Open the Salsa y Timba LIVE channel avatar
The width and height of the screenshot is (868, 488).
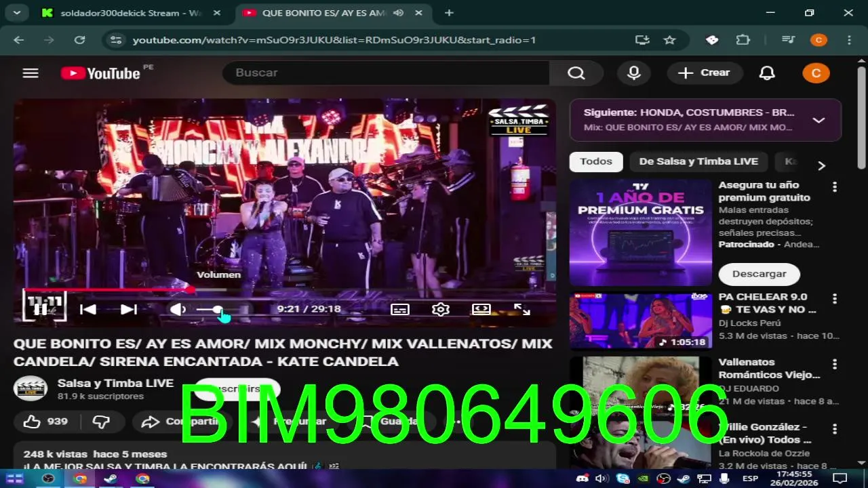(31, 388)
